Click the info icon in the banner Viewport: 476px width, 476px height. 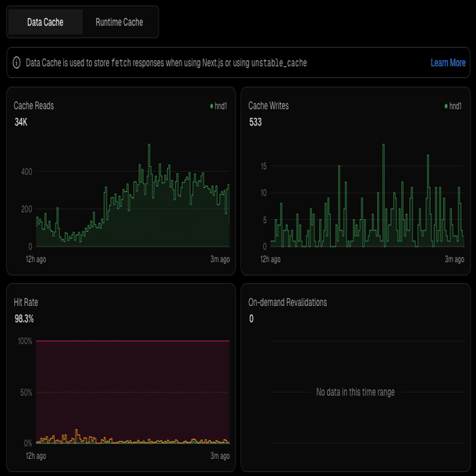tap(16, 62)
